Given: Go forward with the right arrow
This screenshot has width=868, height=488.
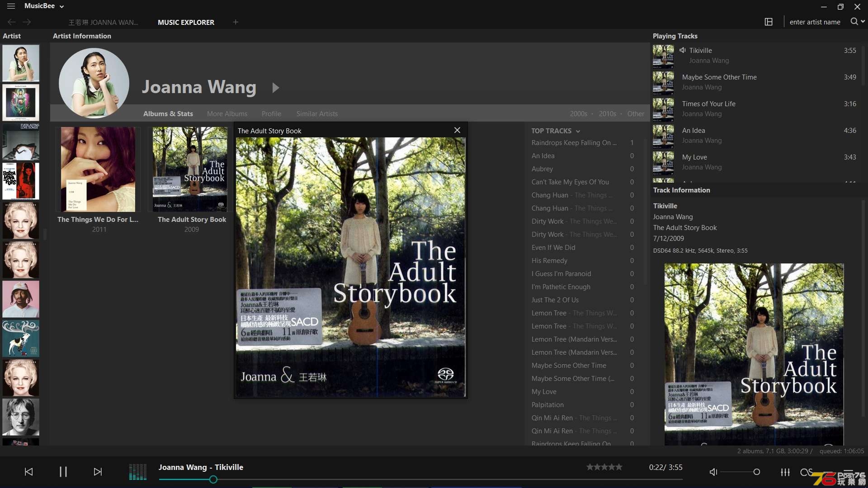Looking at the screenshot, I should tap(27, 22).
